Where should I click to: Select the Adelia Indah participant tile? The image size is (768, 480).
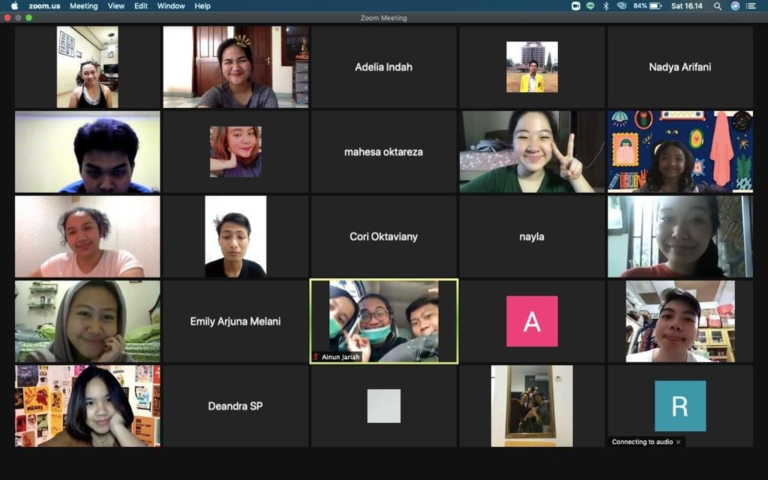(x=384, y=67)
